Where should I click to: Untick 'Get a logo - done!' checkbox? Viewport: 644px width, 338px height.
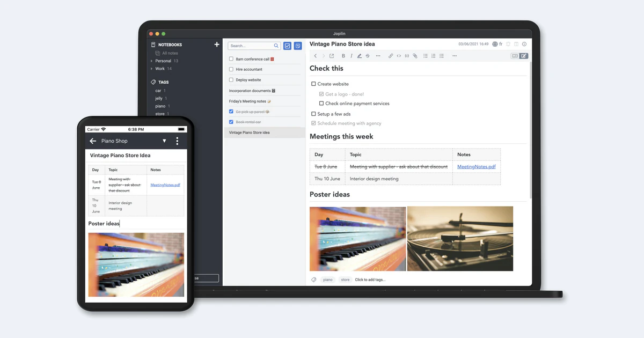tap(321, 94)
